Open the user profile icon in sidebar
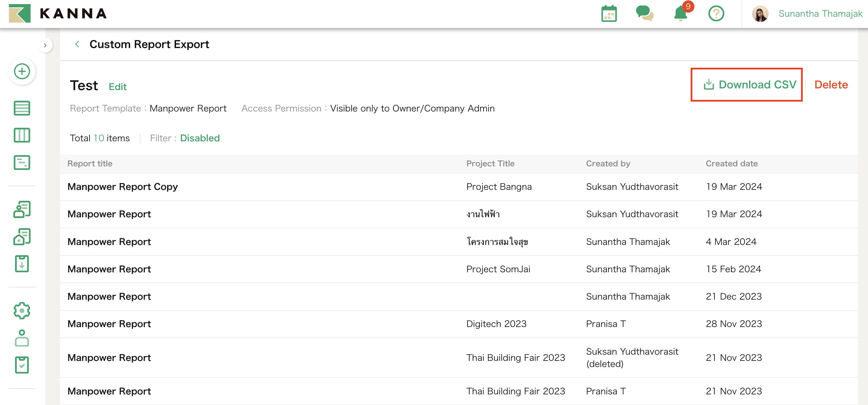Screen dimensions: 868x405 point(22,338)
